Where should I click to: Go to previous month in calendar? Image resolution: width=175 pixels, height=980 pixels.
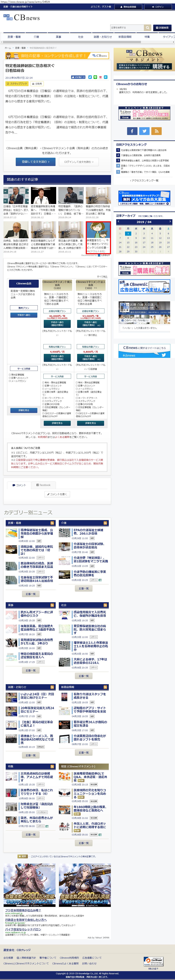(118, 221)
